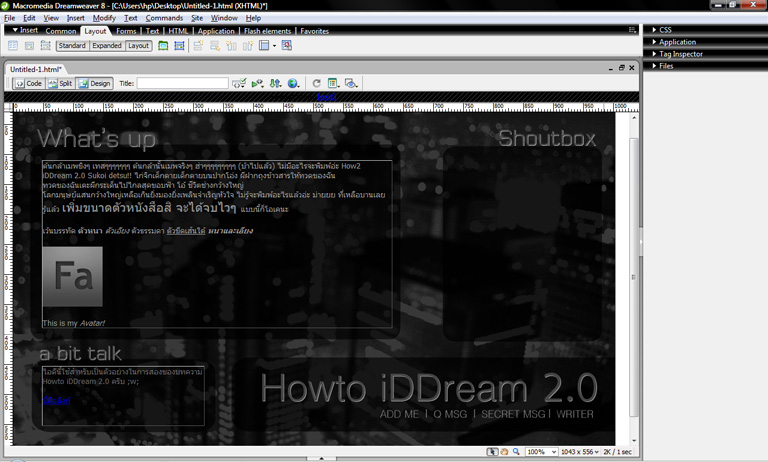
Task: Open the Modify menu
Action: click(x=104, y=18)
